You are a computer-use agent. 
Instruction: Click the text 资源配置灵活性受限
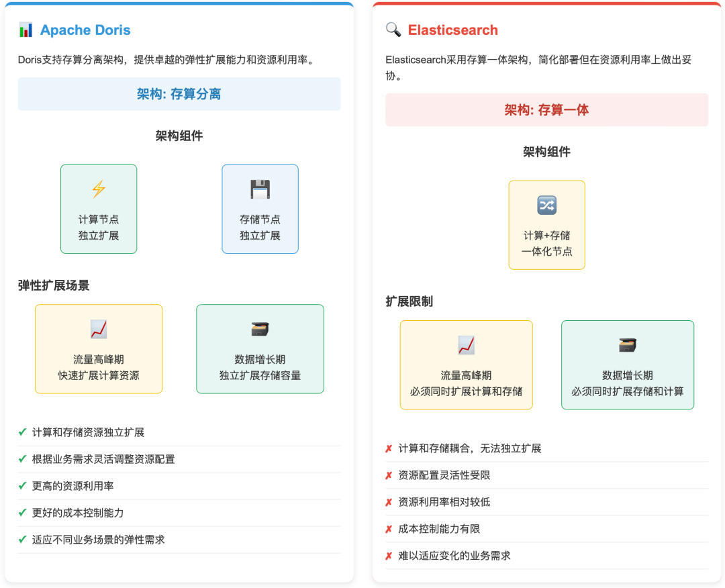click(x=444, y=475)
